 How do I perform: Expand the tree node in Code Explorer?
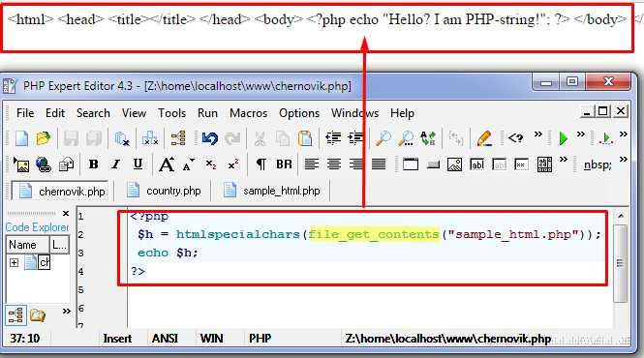click(14, 262)
